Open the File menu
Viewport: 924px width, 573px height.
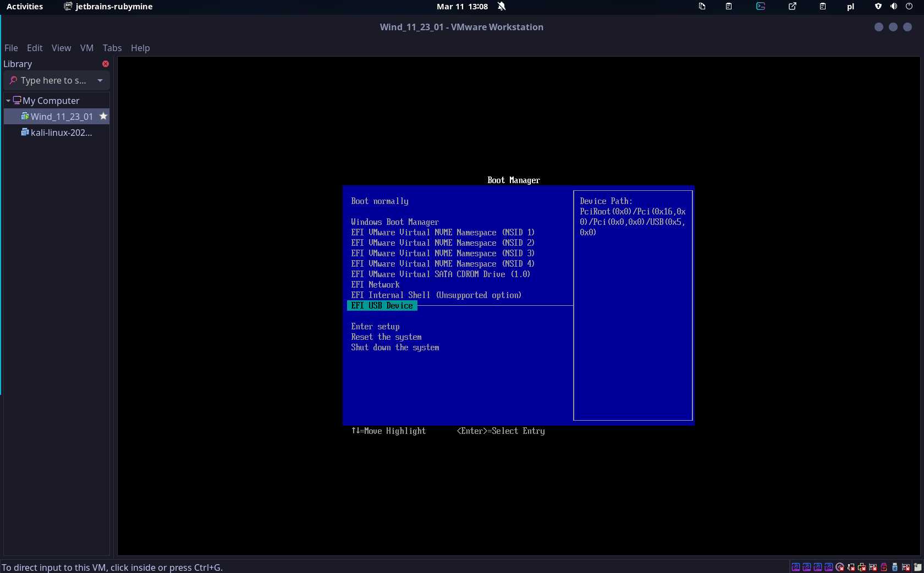click(x=11, y=48)
